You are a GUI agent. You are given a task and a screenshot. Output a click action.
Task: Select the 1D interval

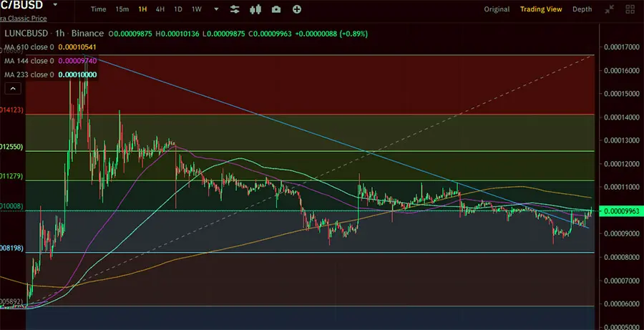(178, 9)
